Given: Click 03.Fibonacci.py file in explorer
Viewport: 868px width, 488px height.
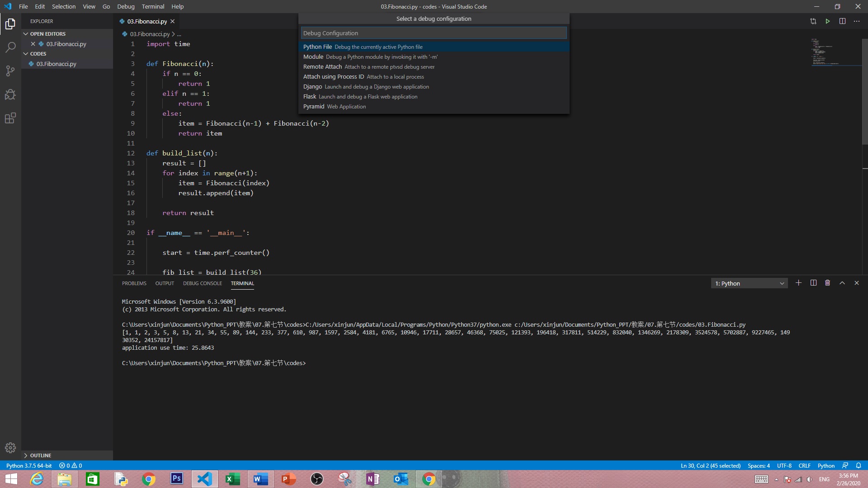Looking at the screenshot, I should click(56, 64).
